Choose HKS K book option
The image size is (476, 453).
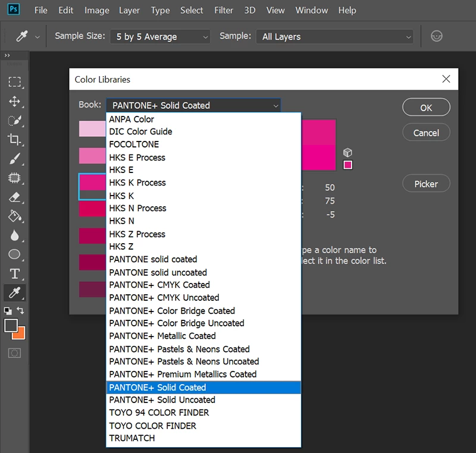(x=203, y=196)
